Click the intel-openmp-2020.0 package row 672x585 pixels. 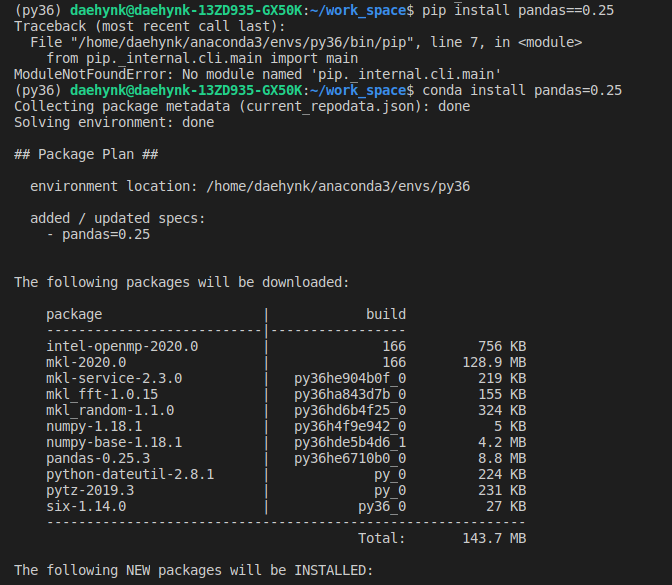(286, 346)
